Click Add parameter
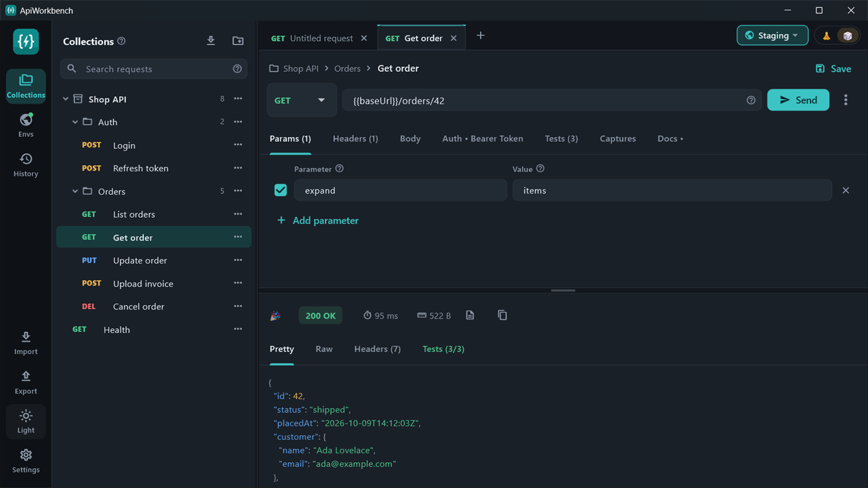The image size is (868, 488). coord(318,221)
